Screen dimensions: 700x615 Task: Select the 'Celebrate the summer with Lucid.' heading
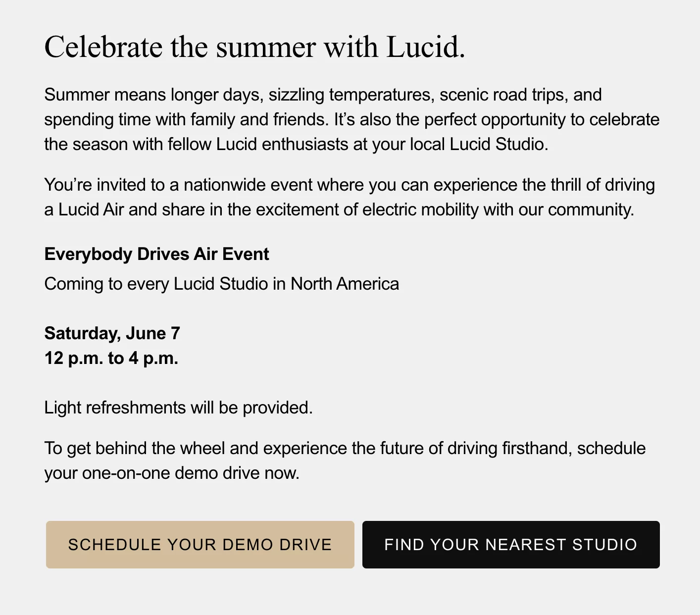[x=255, y=48]
